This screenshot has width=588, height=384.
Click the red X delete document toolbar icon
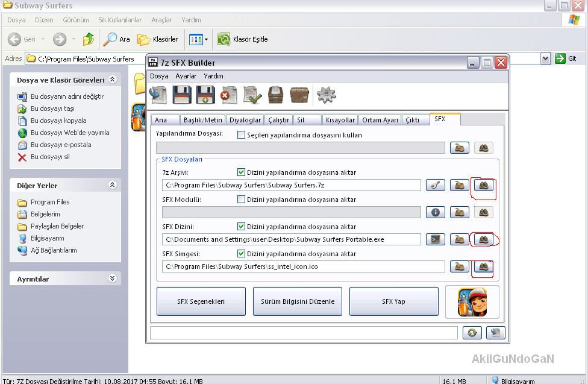[x=228, y=95]
